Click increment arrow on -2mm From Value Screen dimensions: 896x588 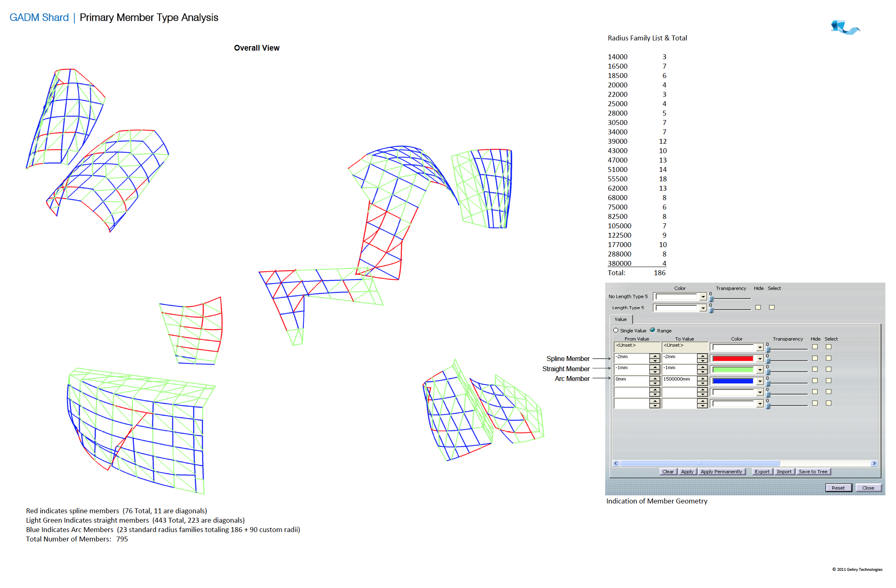click(655, 356)
